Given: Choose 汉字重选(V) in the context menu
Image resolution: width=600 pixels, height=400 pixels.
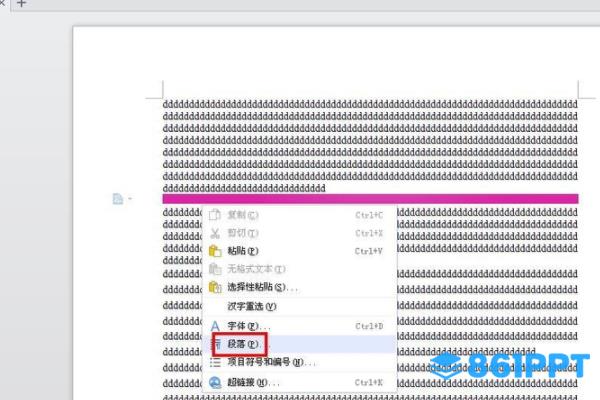Looking at the screenshot, I should tap(300, 307).
